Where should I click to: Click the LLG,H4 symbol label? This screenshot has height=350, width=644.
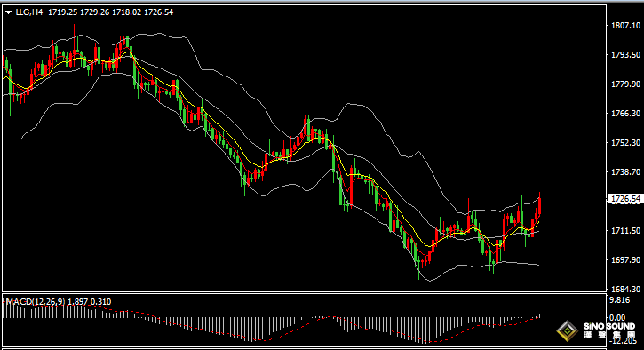28,12
